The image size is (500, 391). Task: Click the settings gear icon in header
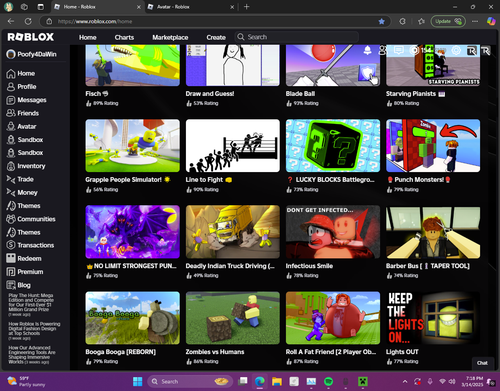(x=456, y=51)
